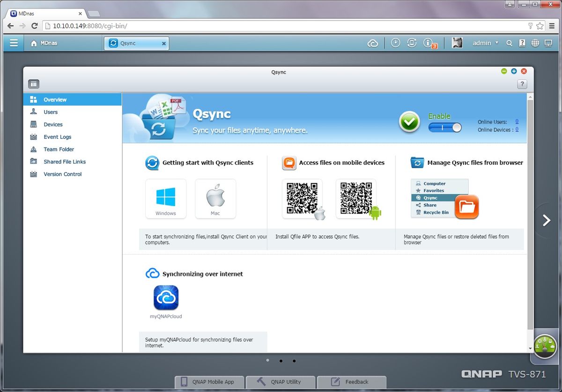Open the top bar help question icon

point(522,43)
